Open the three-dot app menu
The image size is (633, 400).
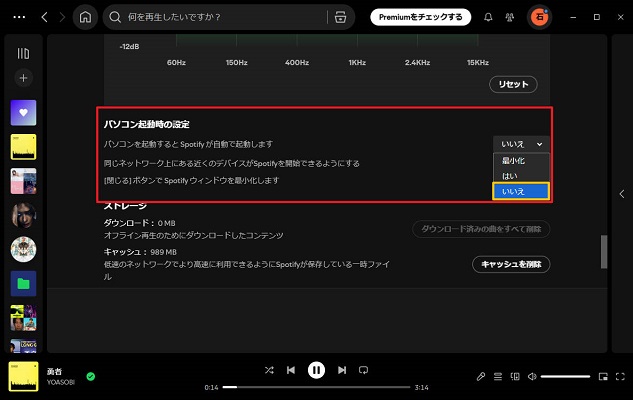[19, 17]
